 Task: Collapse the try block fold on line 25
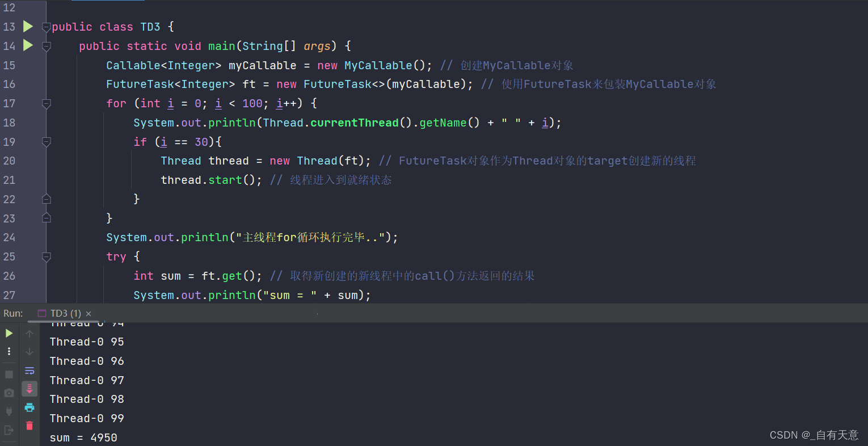[47, 256]
